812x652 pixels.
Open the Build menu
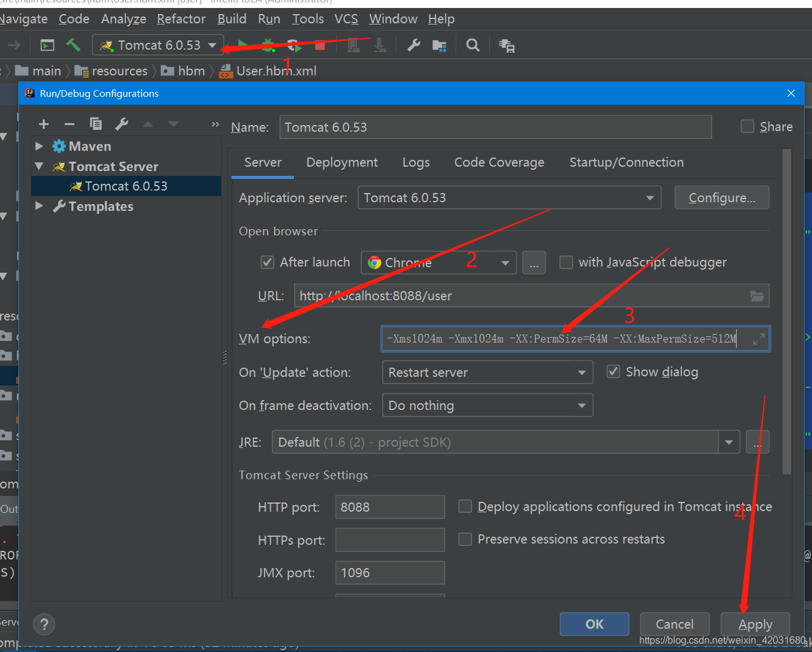[232, 19]
